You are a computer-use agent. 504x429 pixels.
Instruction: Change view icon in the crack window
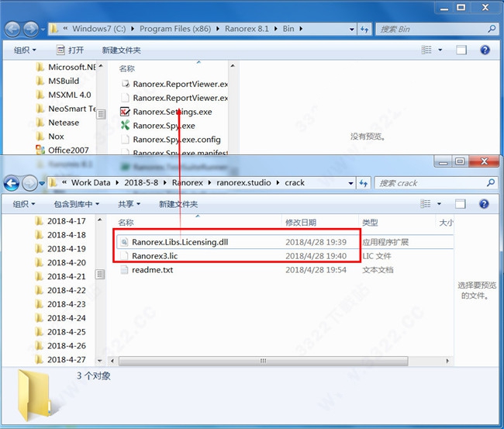[426, 204]
